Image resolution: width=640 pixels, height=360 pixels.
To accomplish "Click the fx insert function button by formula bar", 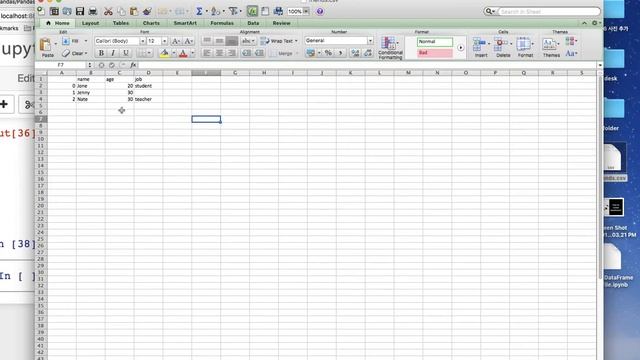I will tap(133, 65).
